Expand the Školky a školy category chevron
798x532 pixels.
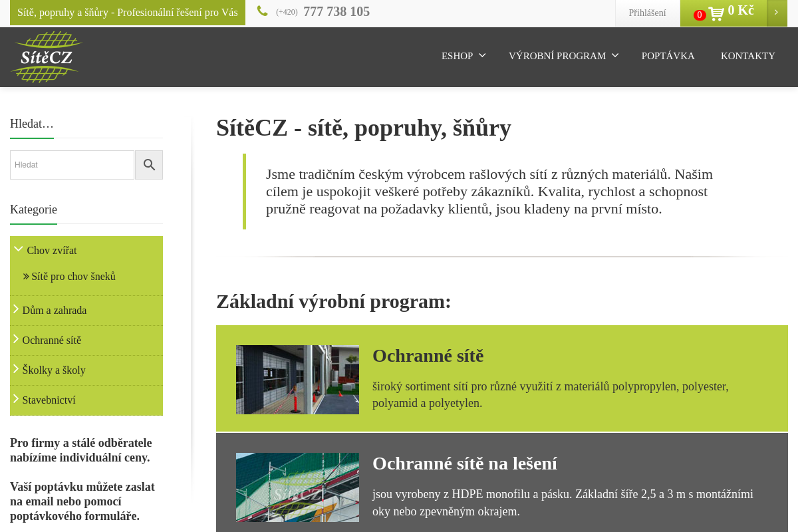coord(16,368)
